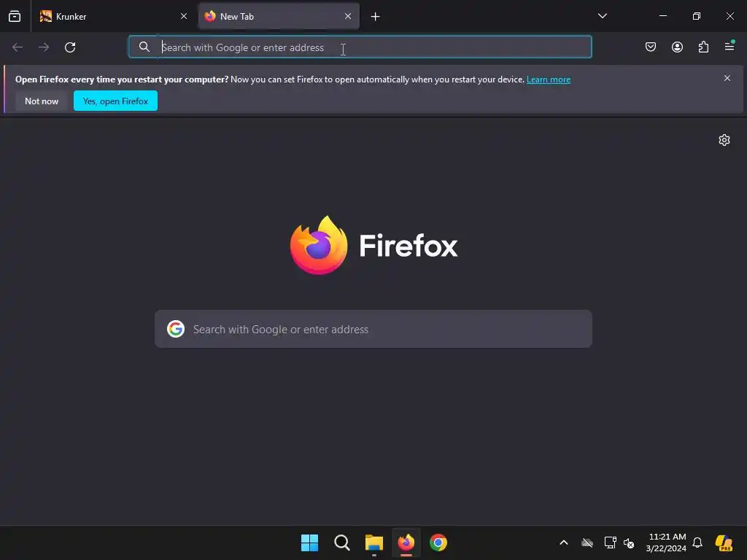
Task: Close the New Tab tab
Action: (348, 16)
